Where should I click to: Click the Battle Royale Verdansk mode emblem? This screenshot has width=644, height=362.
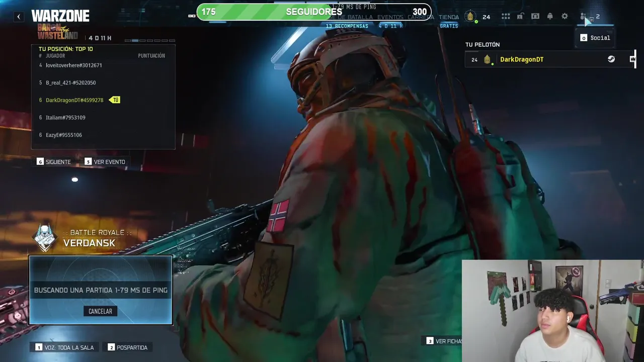point(45,237)
